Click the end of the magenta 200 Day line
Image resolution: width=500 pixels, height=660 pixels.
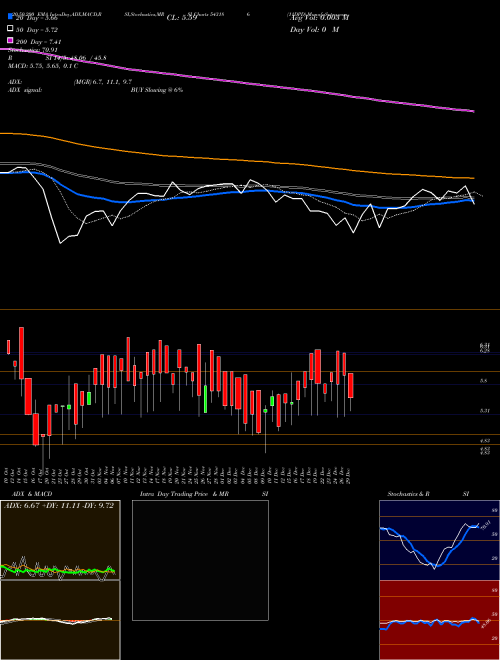point(473,111)
